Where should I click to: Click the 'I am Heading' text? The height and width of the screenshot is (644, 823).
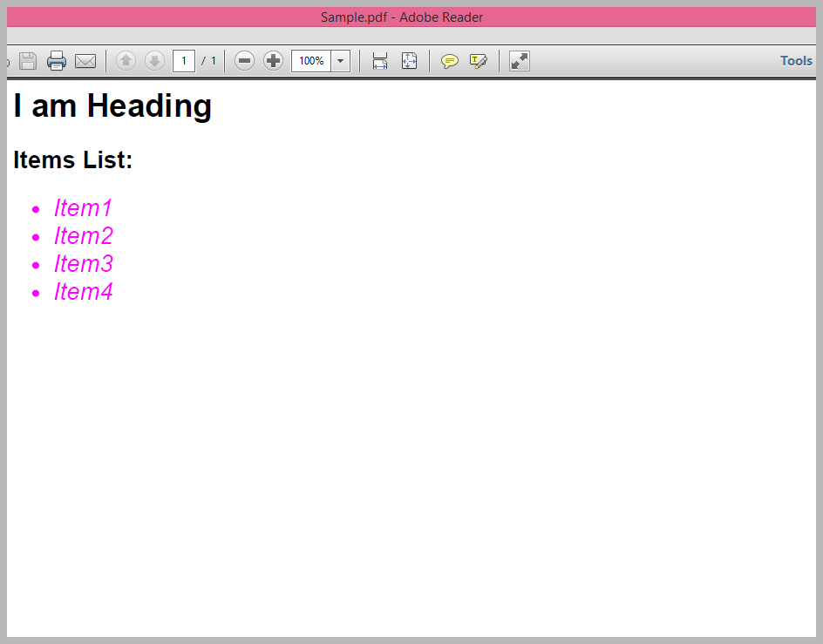112,106
